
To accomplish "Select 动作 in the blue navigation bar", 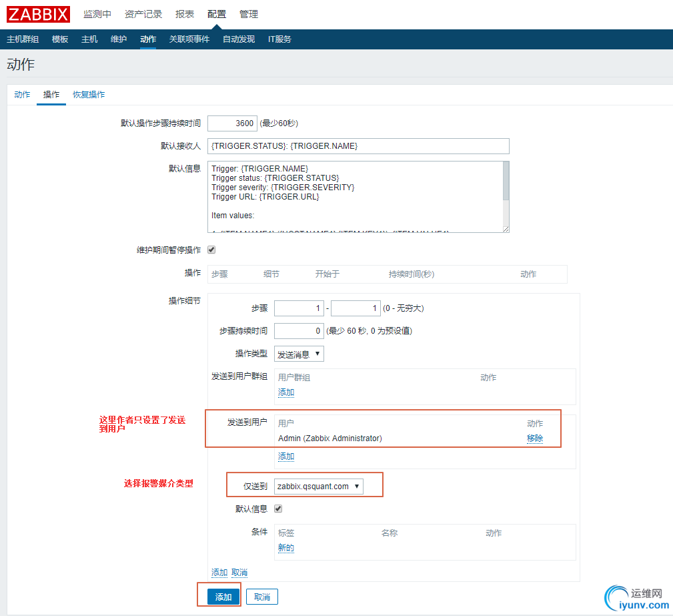I will pos(148,39).
